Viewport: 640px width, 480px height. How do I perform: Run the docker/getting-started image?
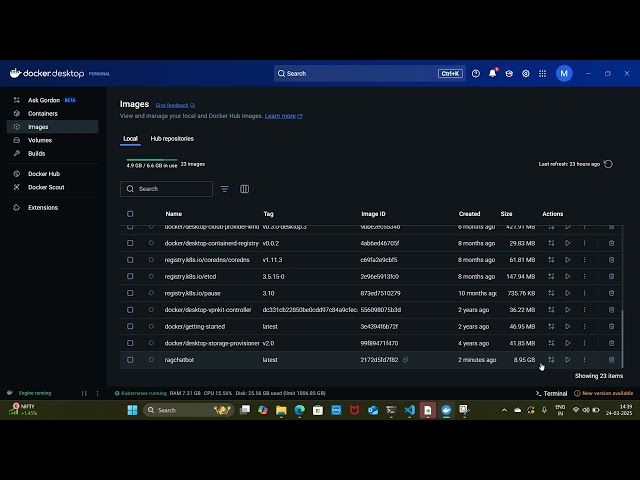click(x=568, y=327)
